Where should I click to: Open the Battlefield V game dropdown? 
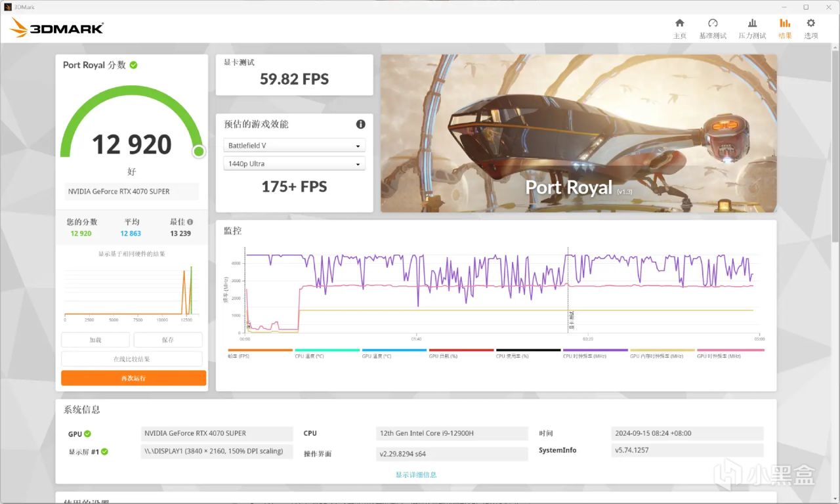click(x=294, y=146)
